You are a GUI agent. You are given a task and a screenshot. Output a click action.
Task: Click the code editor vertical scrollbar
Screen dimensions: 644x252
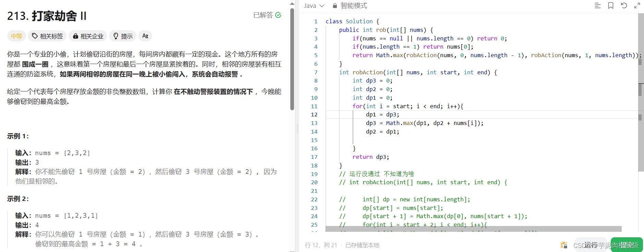pos(641,92)
